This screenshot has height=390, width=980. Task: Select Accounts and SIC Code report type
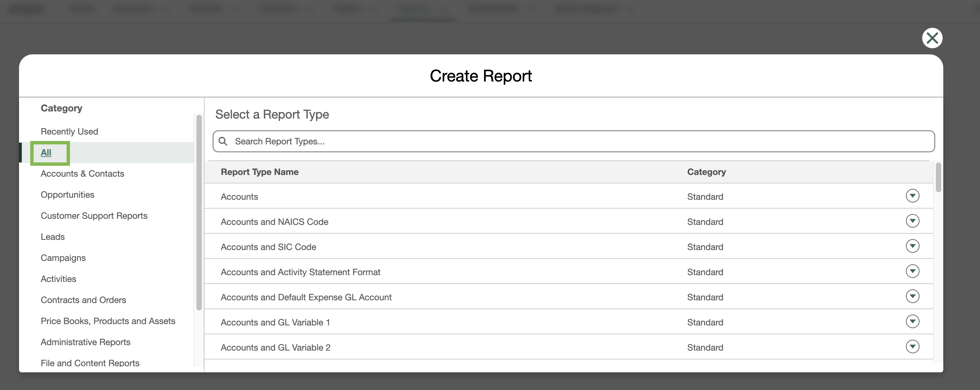tap(268, 247)
